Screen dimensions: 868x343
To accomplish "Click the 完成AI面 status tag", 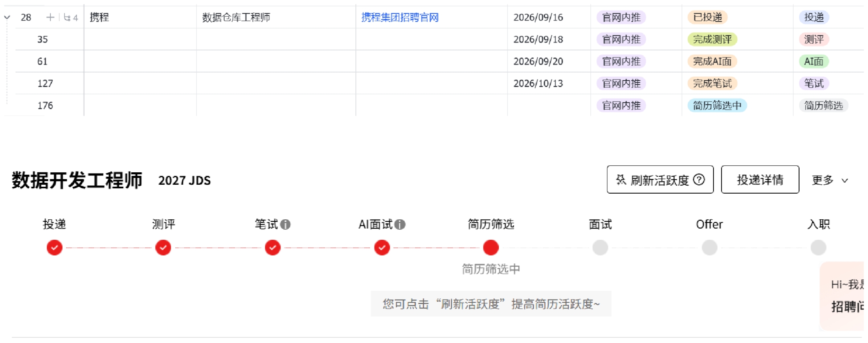I will click(x=712, y=61).
